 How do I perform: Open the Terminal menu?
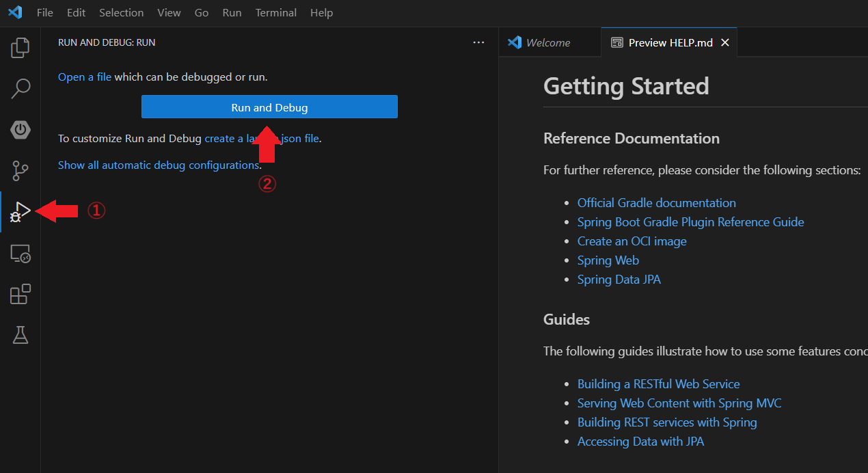click(x=276, y=13)
